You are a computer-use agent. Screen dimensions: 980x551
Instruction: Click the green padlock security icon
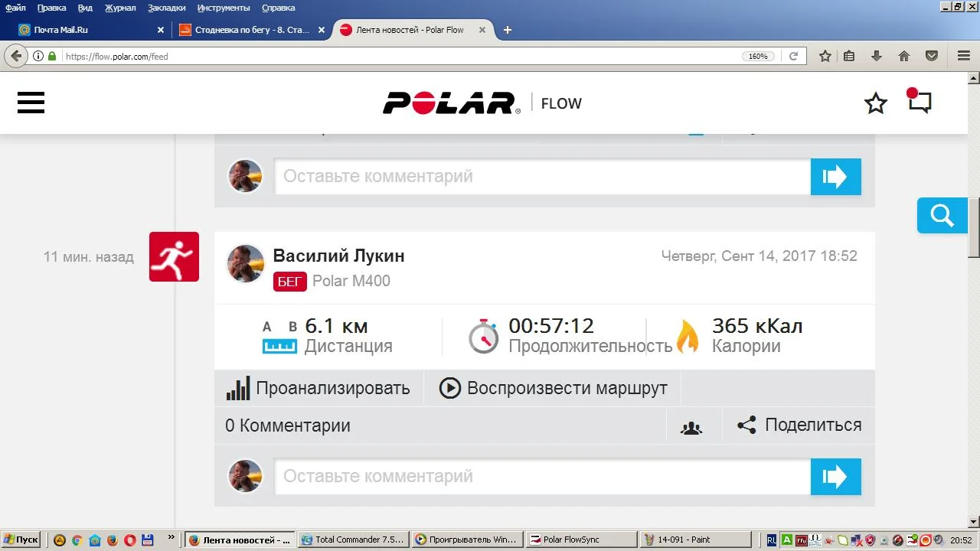[52, 56]
